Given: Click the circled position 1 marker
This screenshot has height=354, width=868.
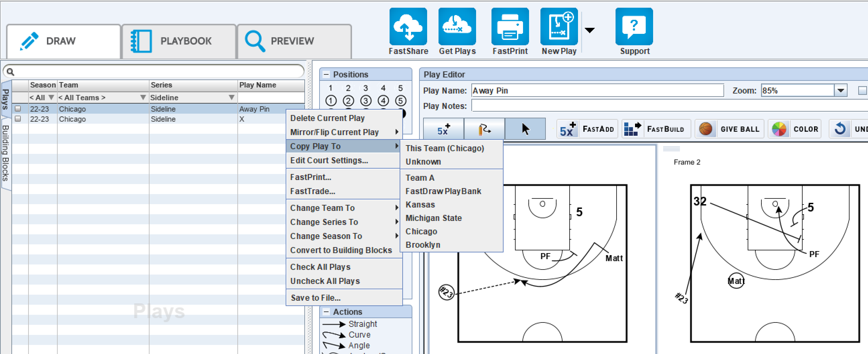Looking at the screenshot, I should [x=331, y=101].
